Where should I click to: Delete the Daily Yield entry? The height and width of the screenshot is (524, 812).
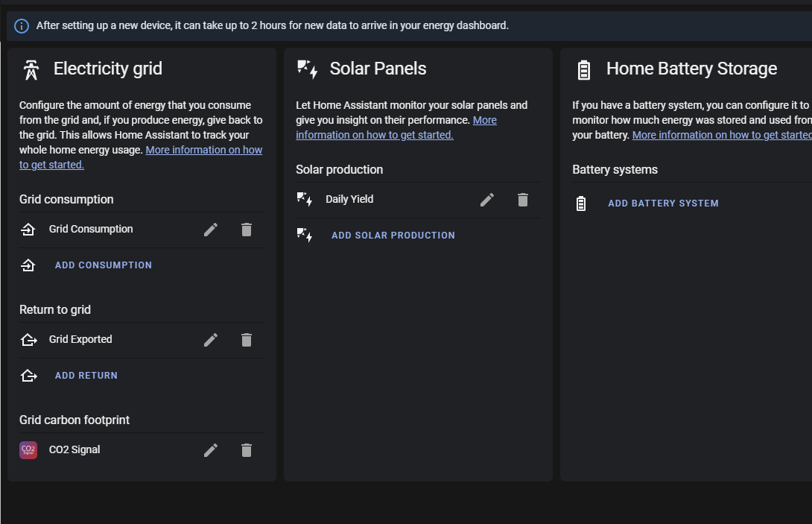coord(523,199)
